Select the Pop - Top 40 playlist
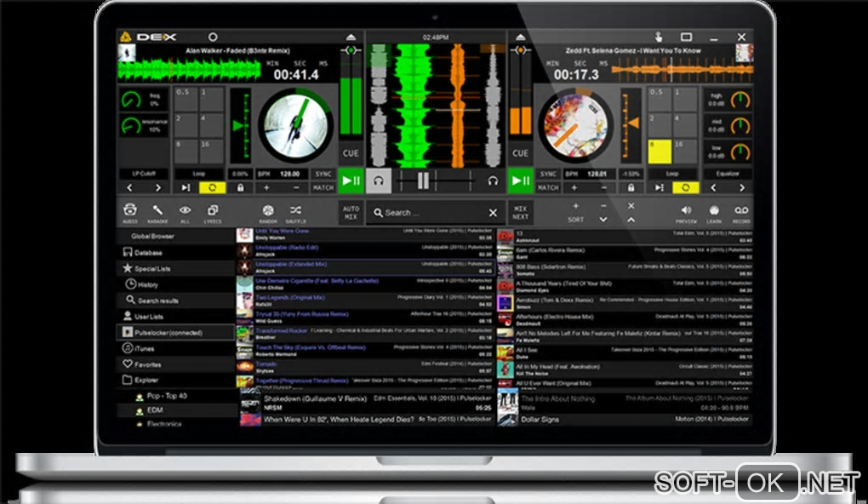868x504 pixels. 175,396
